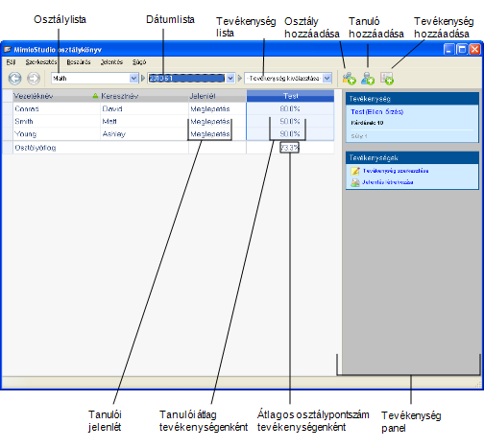This screenshot has width=484, height=448.
Task: Click Matt's Megjelenés attendance cell
Action: point(217,121)
